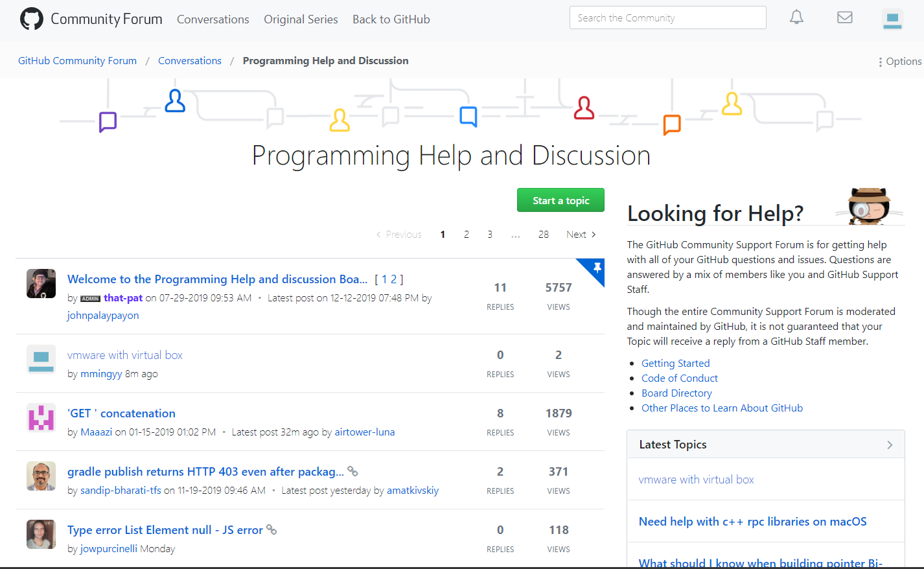Image resolution: width=924 pixels, height=569 pixels.
Task: Select Back to GitHub in navigation
Action: coord(391,19)
